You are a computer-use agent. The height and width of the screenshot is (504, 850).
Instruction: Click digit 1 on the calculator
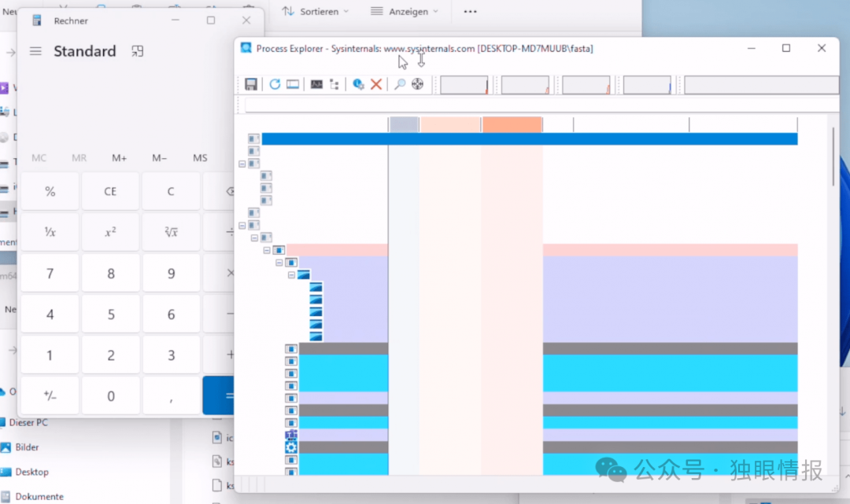[50, 355]
